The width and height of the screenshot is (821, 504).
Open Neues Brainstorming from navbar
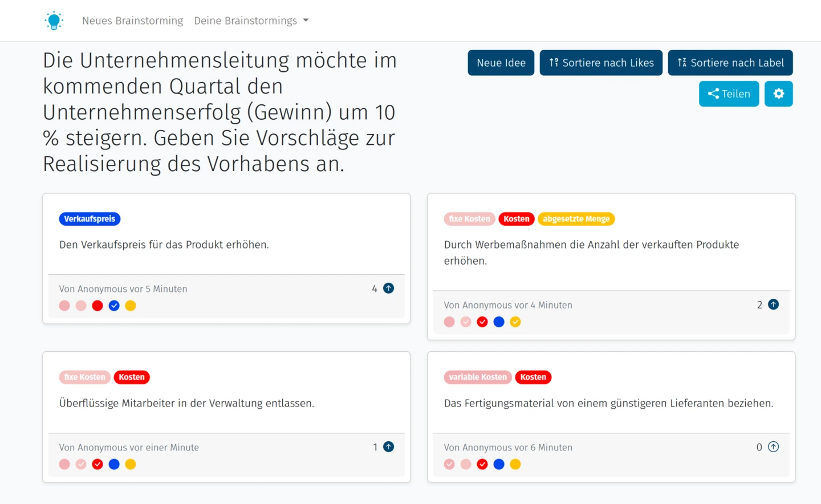pyautogui.click(x=132, y=21)
